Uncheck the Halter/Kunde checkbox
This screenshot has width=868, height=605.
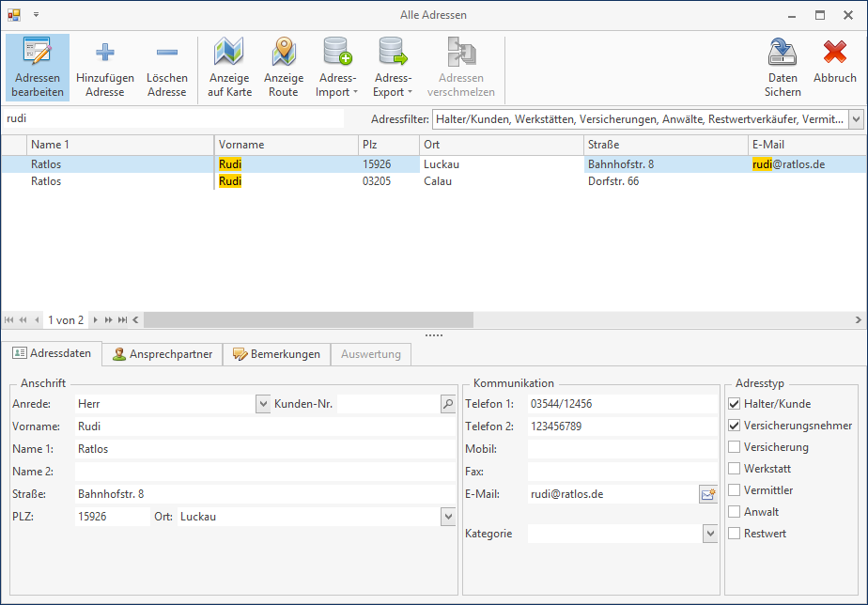tap(735, 404)
